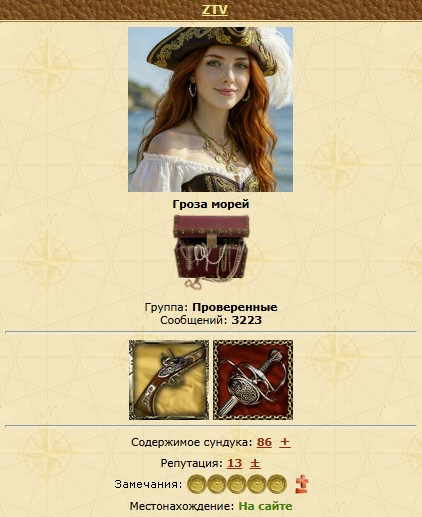422x517 pixels.
Task: Click the first gold warning coin
Action: tap(197, 484)
